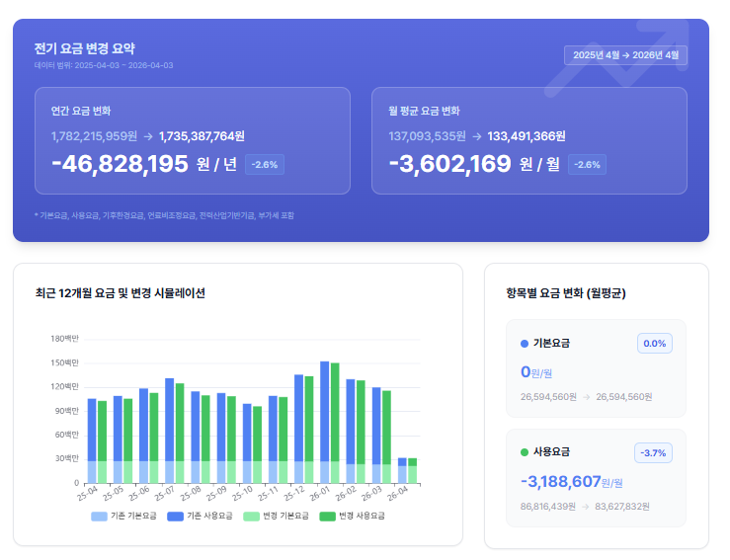Click the -3.7% badge on 사용요금
The image size is (730, 560).
click(x=653, y=453)
